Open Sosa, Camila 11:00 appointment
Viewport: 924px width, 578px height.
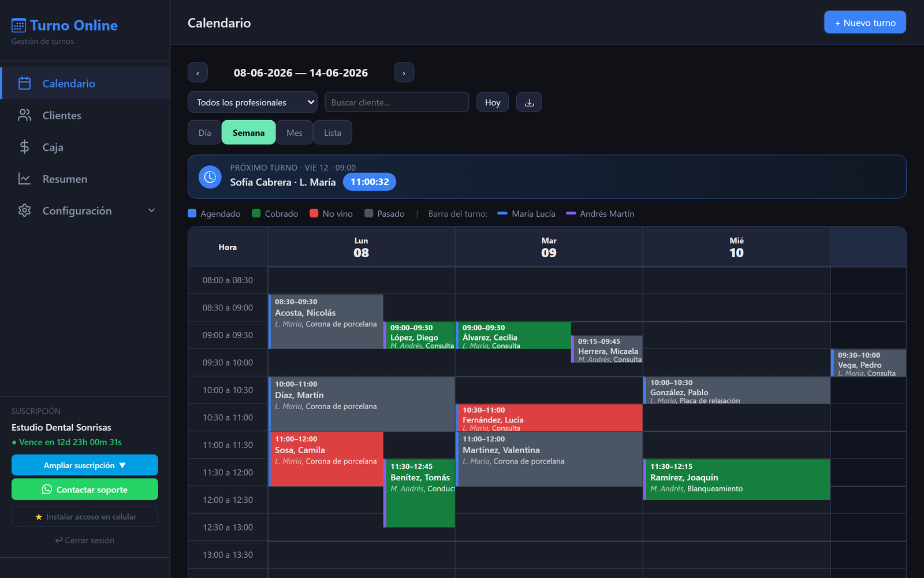point(326,459)
